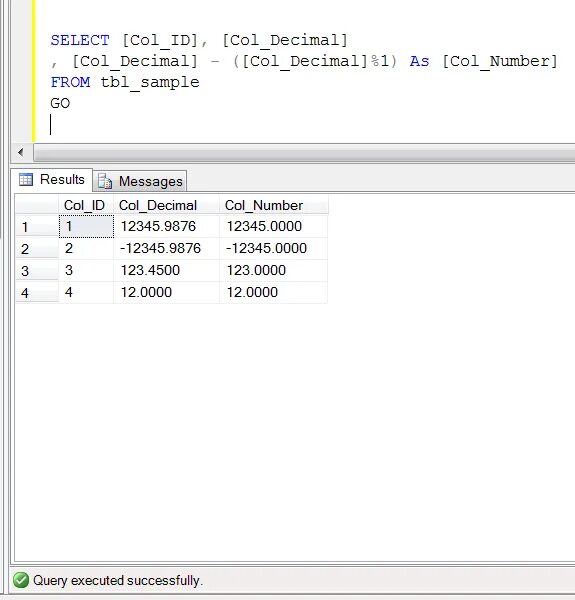Click the SELECT keyword in the query
The width and height of the screenshot is (575, 600).
point(80,40)
